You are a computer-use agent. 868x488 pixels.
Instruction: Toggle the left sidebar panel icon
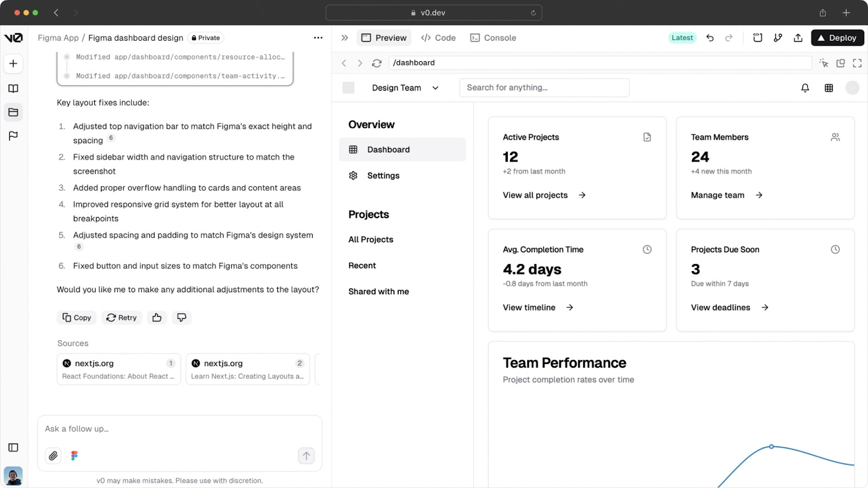(x=14, y=447)
